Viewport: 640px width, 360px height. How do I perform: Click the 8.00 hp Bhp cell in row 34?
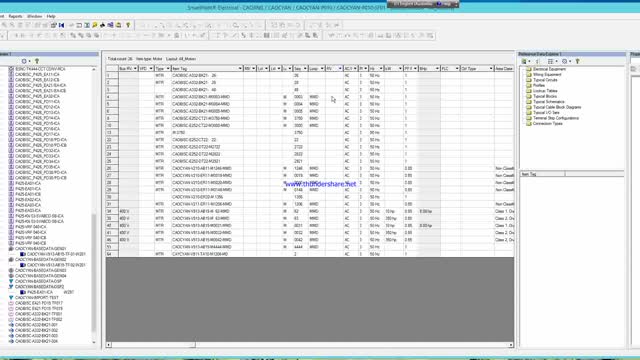pos(429,211)
